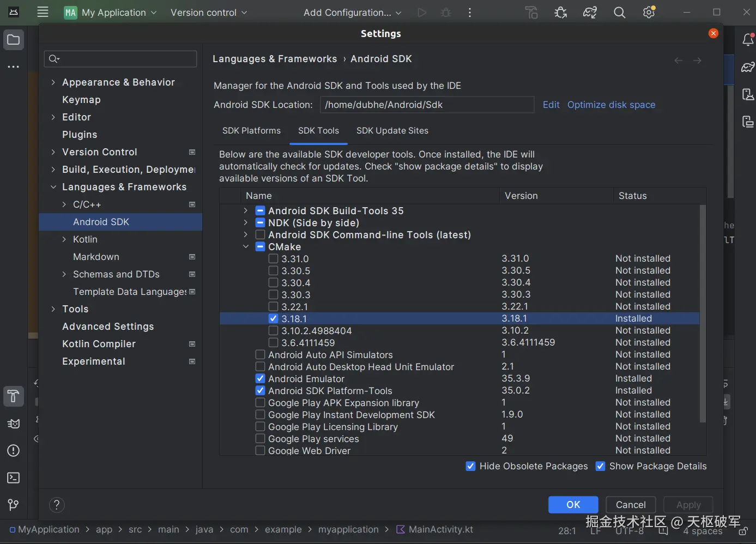Click the Search Everywhere magnifier icon
Screen dimensions: 756x544
coord(619,13)
